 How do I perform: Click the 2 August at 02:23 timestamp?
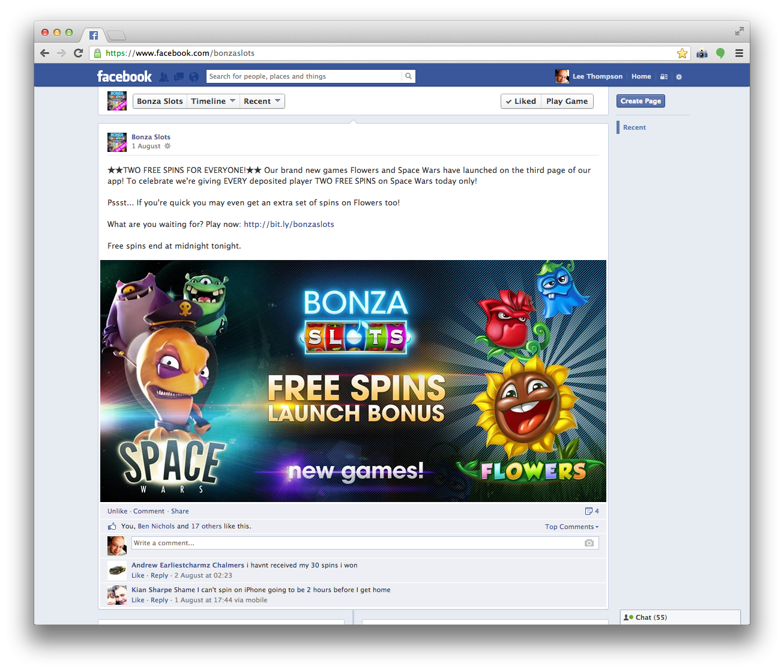pyautogui.click(x=204, y=575)
